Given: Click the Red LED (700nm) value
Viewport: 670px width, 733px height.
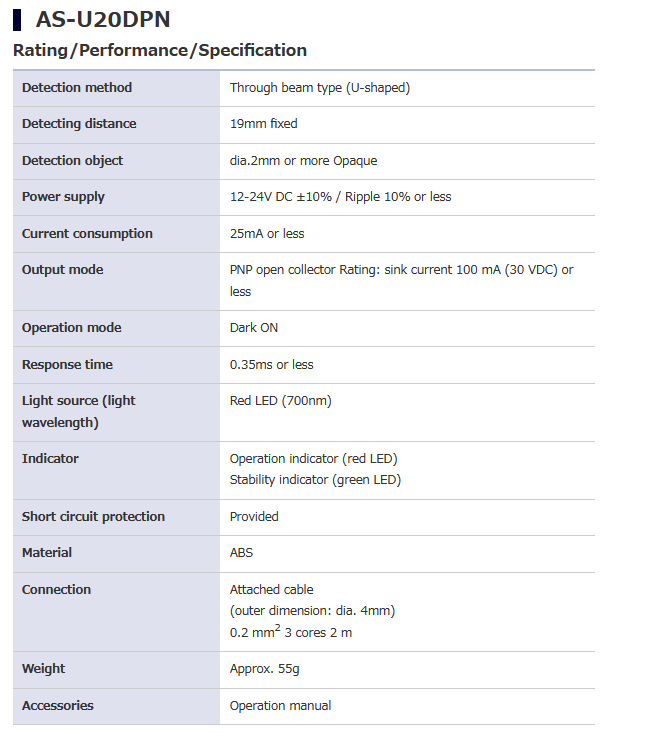Looking at the screenshot, I should [281, 401].
